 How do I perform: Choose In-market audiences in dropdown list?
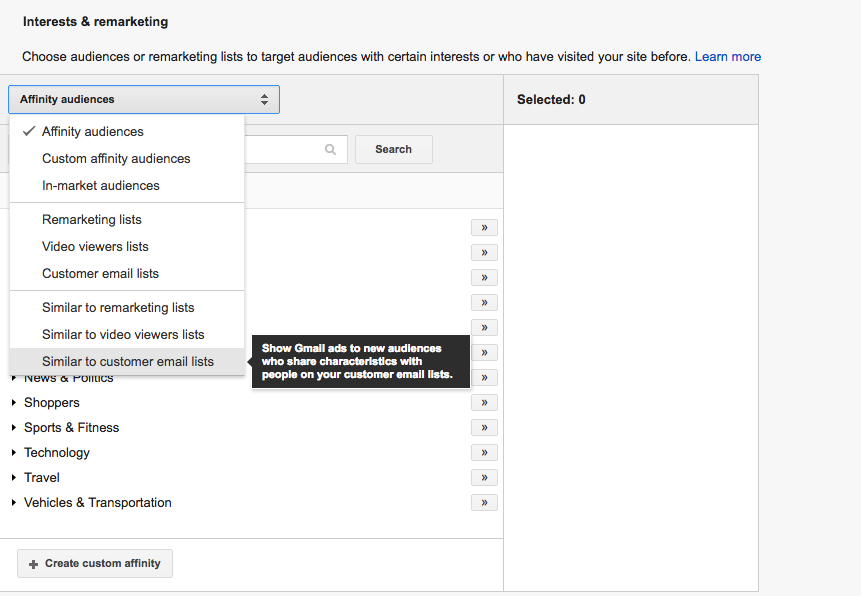101,186
